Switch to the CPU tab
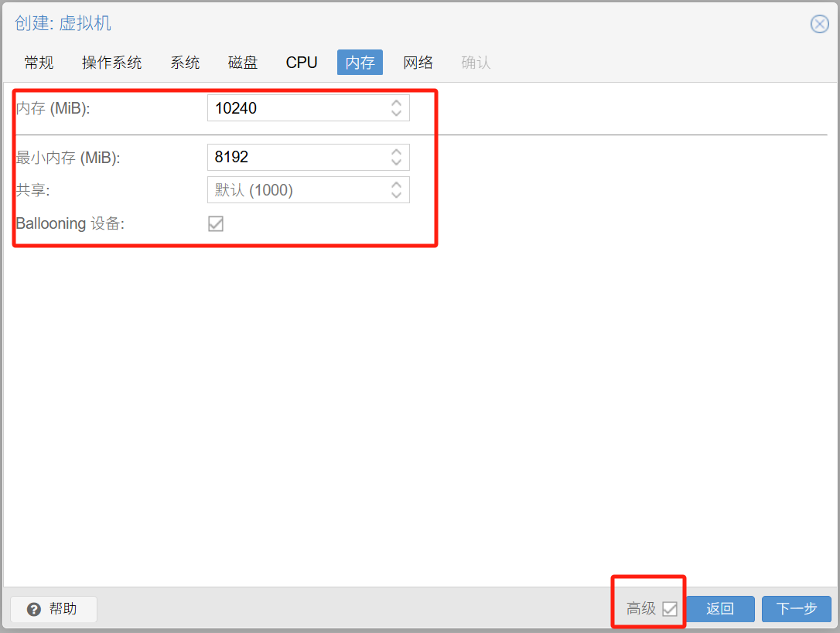The width and height of the screenshot is (840, 633). pyautogui.click(x=302, y=63)
